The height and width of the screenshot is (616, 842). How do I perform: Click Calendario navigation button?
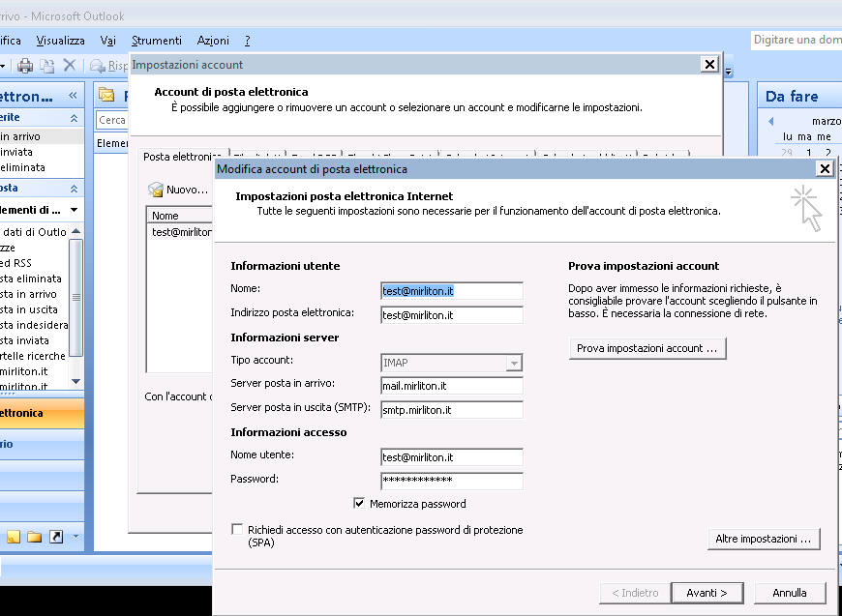click(x=42, y=444)
